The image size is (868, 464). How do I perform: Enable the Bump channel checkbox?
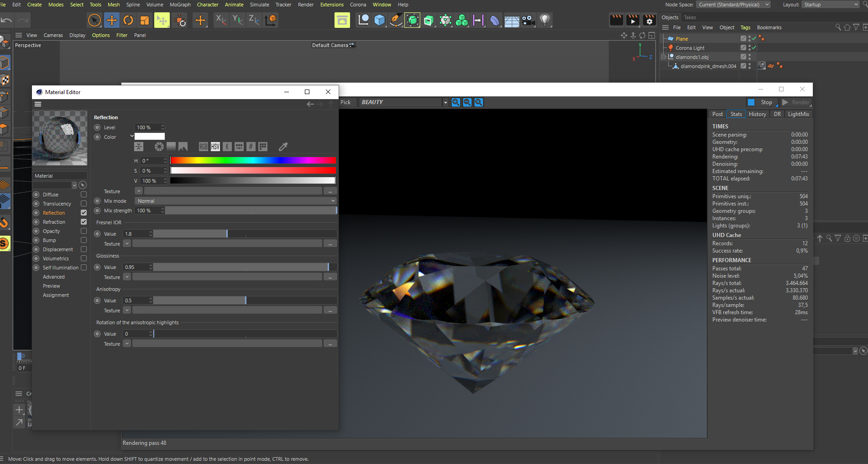[x=84, y=240]
